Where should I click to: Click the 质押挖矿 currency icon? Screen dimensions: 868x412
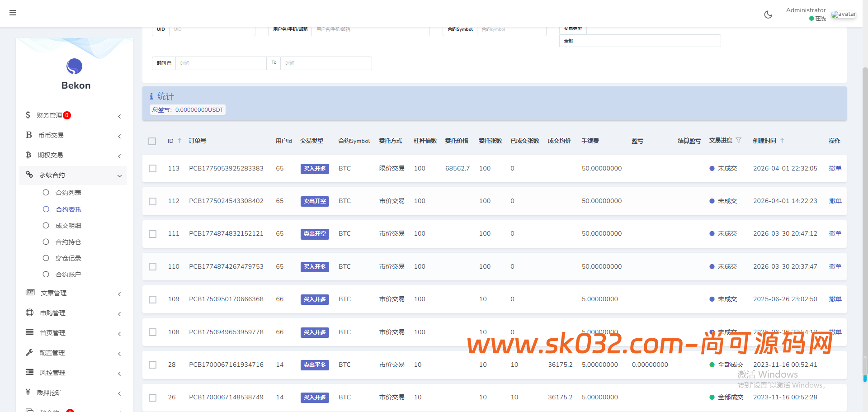click(27, 393)
